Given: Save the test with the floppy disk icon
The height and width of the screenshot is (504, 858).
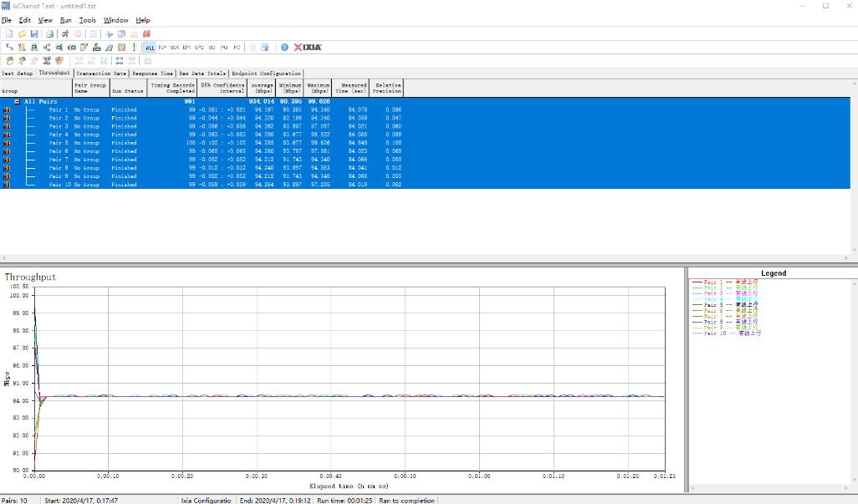Looking at the screenshot, I should pos(34,33).
